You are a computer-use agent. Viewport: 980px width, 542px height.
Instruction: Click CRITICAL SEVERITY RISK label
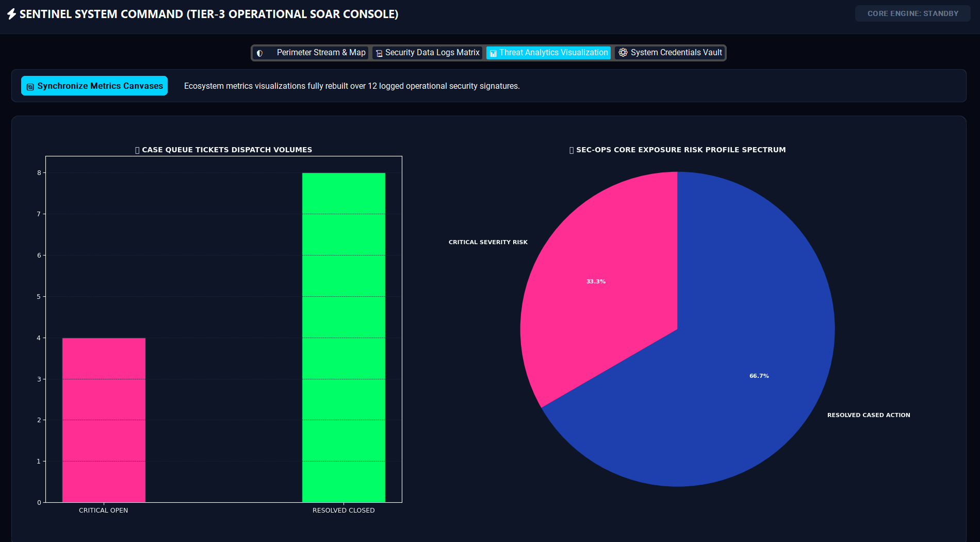(488, 242)
